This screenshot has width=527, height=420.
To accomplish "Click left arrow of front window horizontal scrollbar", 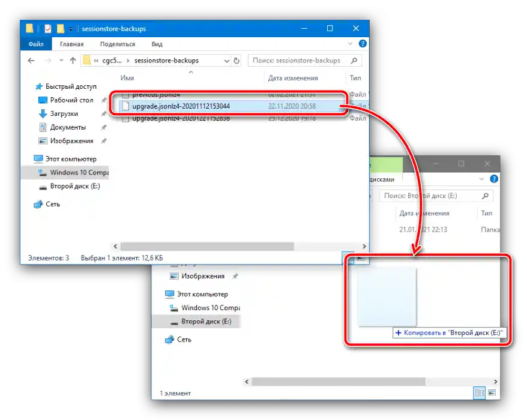I will tap(115, 247).
